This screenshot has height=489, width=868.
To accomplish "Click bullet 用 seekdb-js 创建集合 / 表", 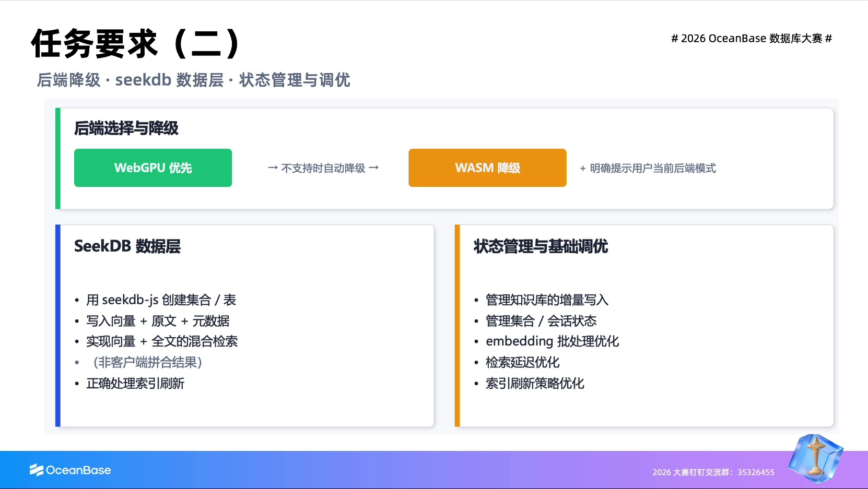I will click(161, 300).
